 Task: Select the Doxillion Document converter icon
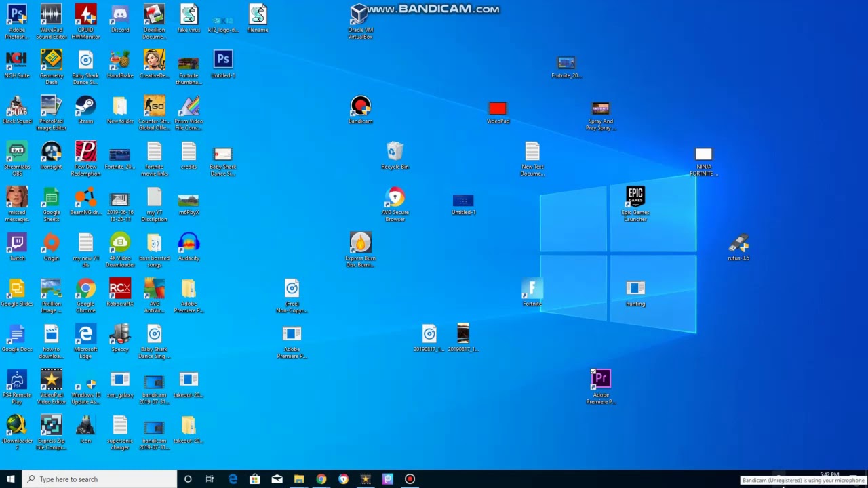tap(154, 21)
